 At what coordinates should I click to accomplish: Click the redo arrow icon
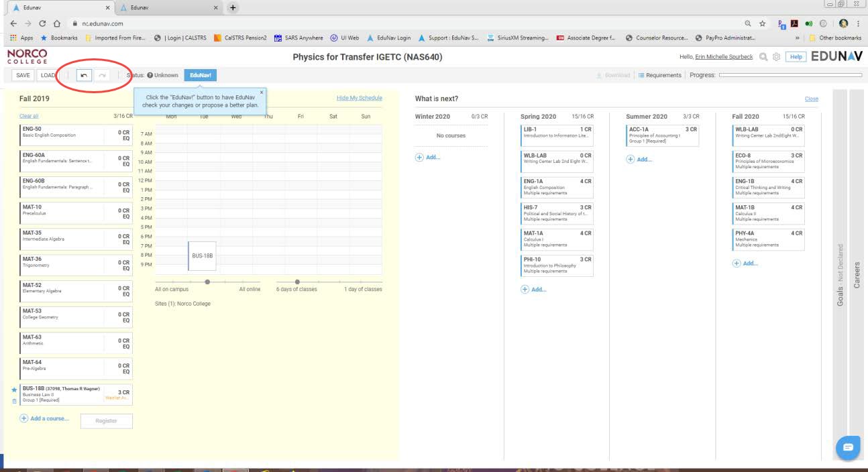coord(102,75)
